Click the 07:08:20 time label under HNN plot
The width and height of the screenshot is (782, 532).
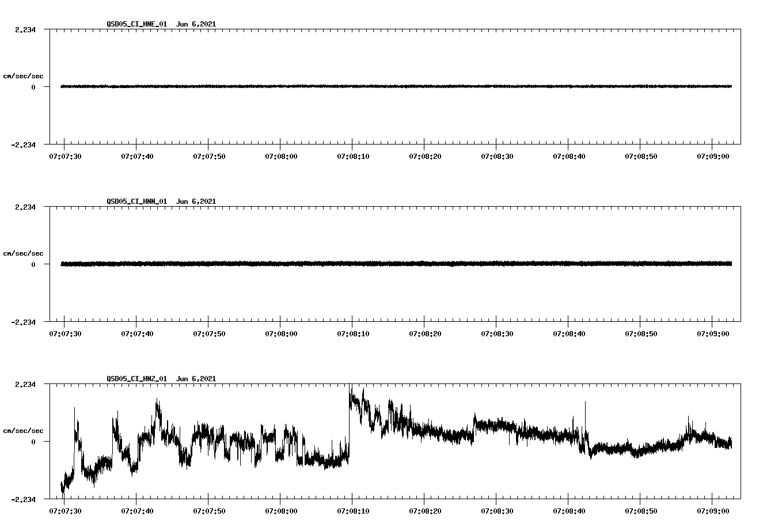click(x=425, y=334)
